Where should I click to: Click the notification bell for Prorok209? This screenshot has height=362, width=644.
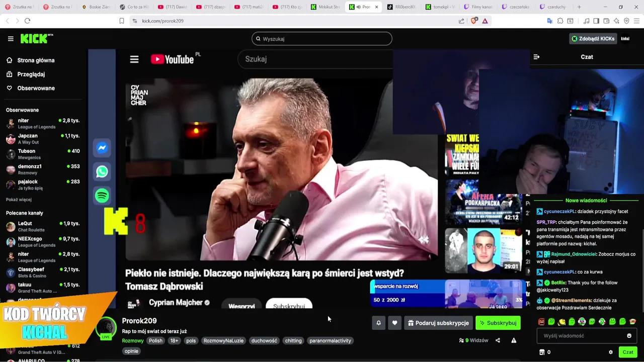(x=378, y=323)
